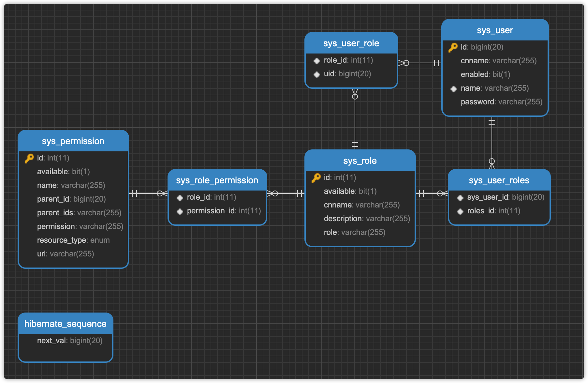This screenshot has height=383, width=588.
Task: Click name: varchar(255) in sys_permission
Action: coord(71,185)
